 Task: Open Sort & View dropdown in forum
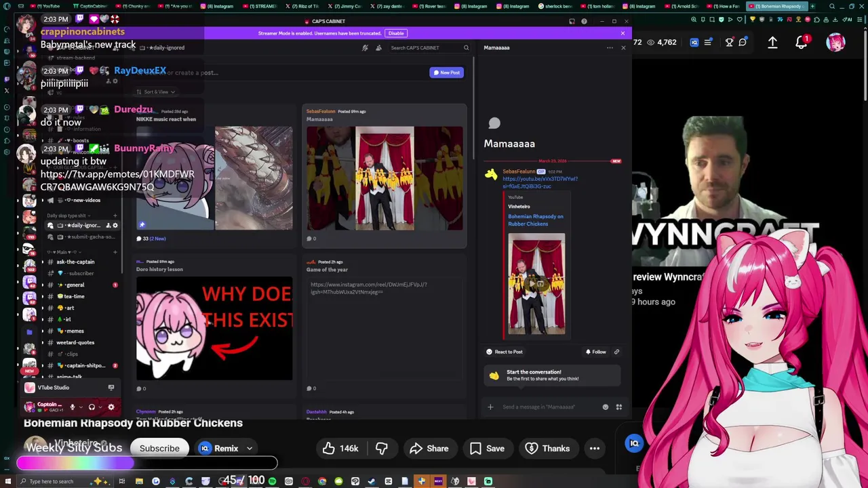[156, 91]
